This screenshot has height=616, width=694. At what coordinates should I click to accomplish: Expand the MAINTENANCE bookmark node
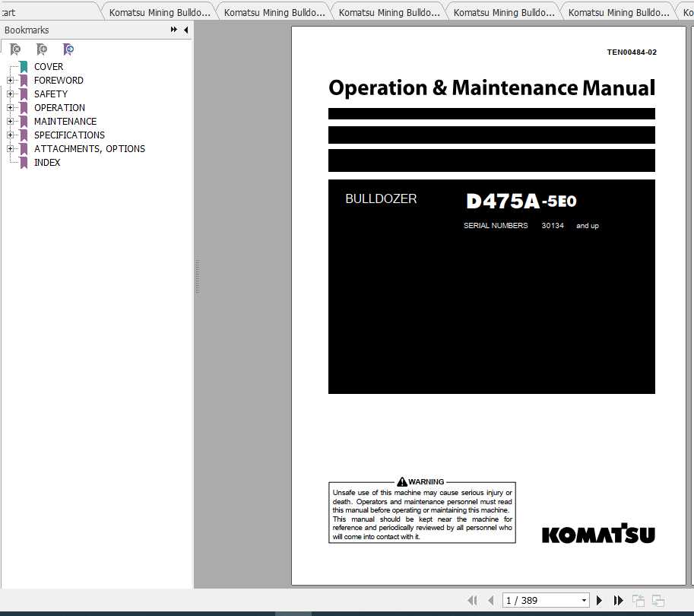[x=10, y=121]
